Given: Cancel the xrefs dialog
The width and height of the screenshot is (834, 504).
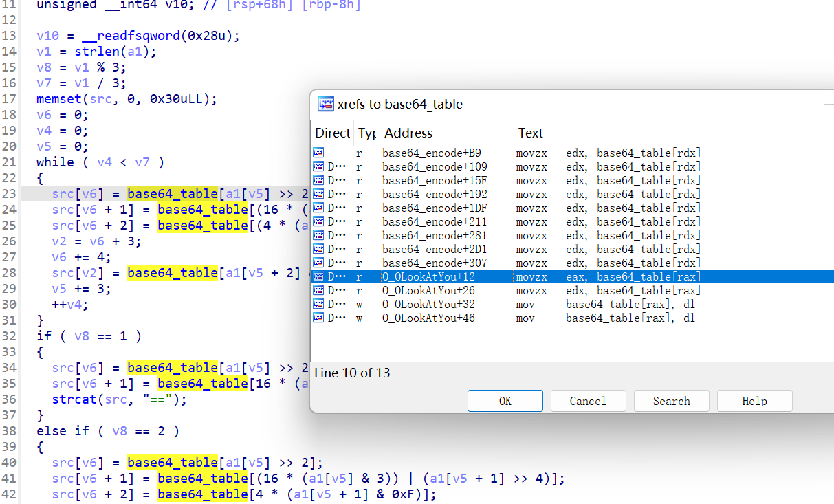Looking at the screenshot, I should click(588, 401).
